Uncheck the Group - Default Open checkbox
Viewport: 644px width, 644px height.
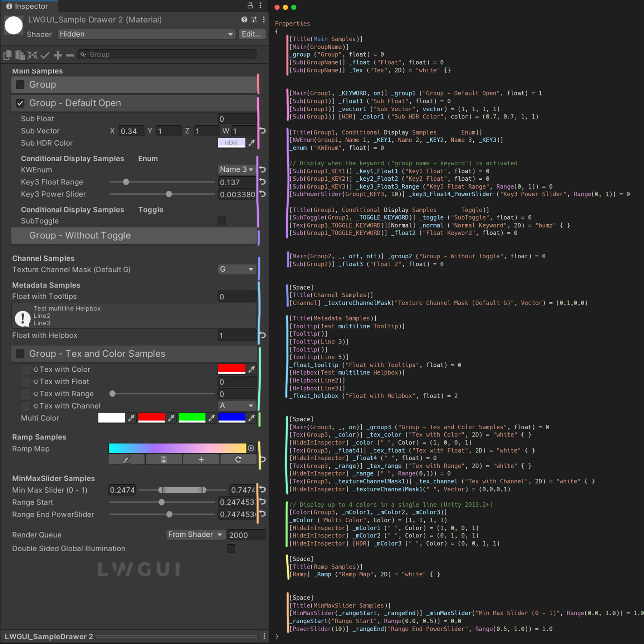pos(20,103)
